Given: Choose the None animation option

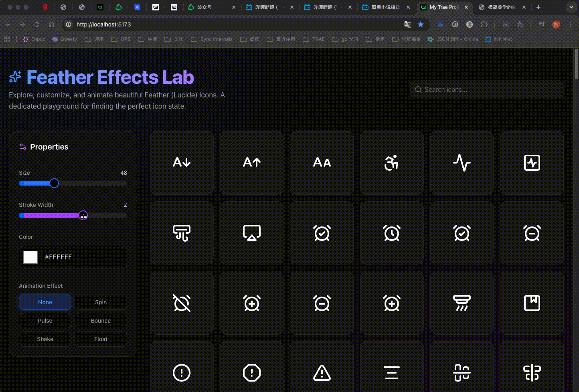Looking at the screenshot, I should pyautogui.click(x=45, y=302).
